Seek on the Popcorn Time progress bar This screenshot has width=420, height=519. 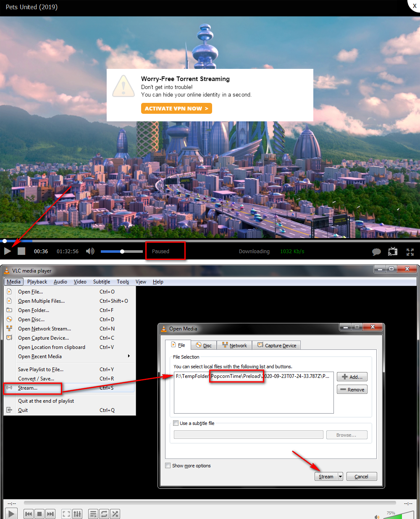click(210, 241)
